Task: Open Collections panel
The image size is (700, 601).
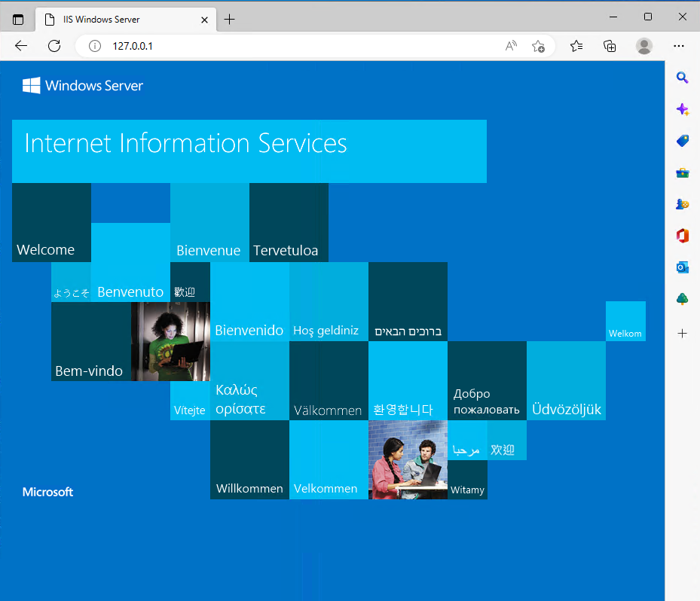Action: click(610, 46)
